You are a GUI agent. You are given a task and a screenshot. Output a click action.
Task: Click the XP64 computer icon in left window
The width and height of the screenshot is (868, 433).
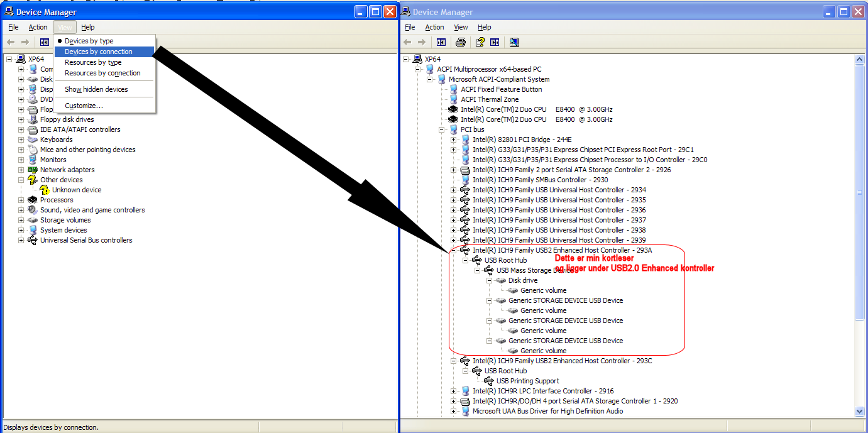(x=21, y=59)
